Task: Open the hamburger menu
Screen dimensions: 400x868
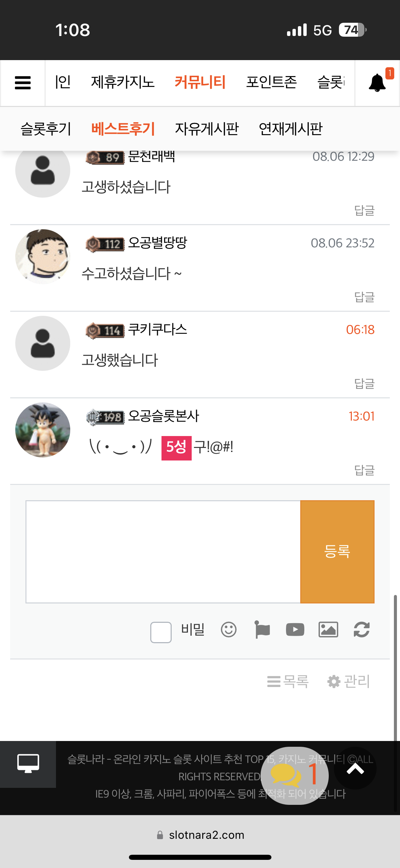Action: pos(23,83)
